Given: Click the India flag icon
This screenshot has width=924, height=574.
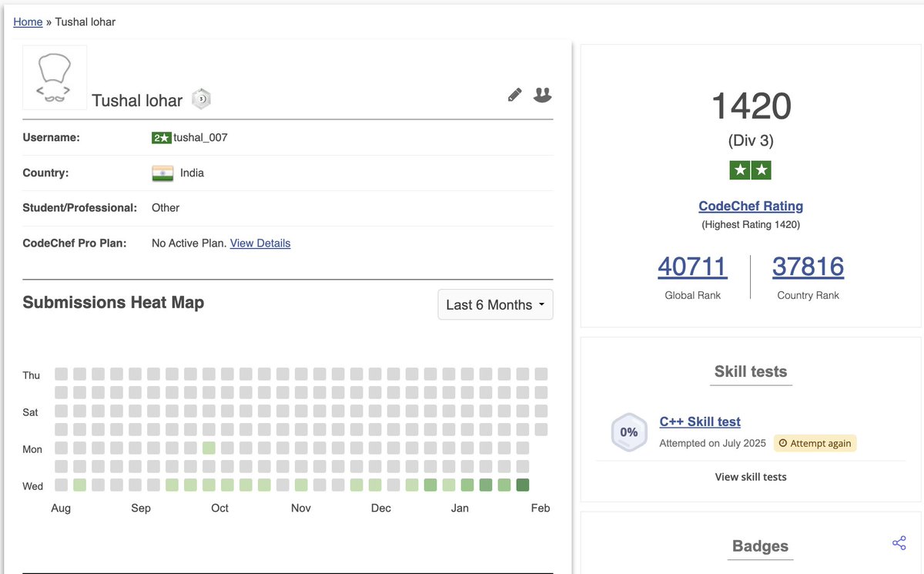Looking at the screenshot, I should [x=162, y=173].
